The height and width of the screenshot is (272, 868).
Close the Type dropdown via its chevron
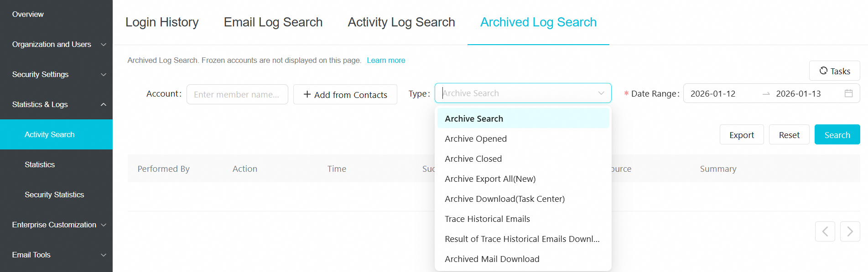click(x=601, y=93)
